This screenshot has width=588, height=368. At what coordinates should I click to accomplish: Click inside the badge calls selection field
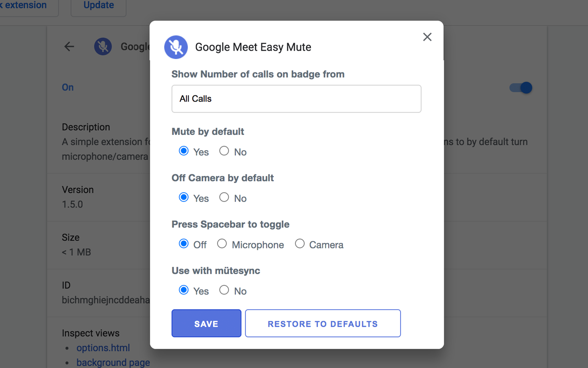coord(296,98)
